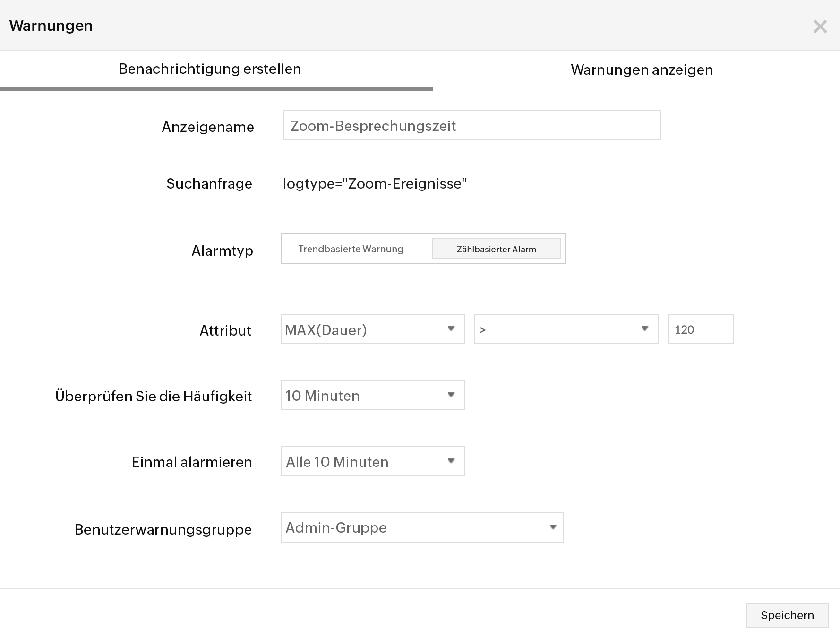Select the Suchanfrage query text

(x=375, y=184)
